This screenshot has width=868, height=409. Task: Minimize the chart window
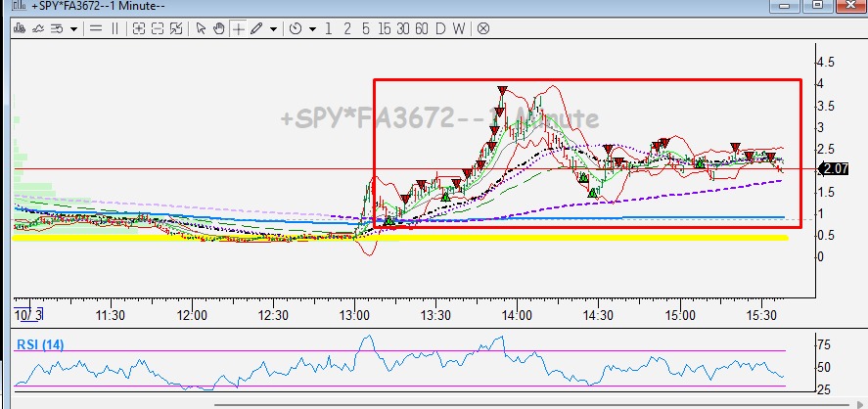click(x=785, y=5)
